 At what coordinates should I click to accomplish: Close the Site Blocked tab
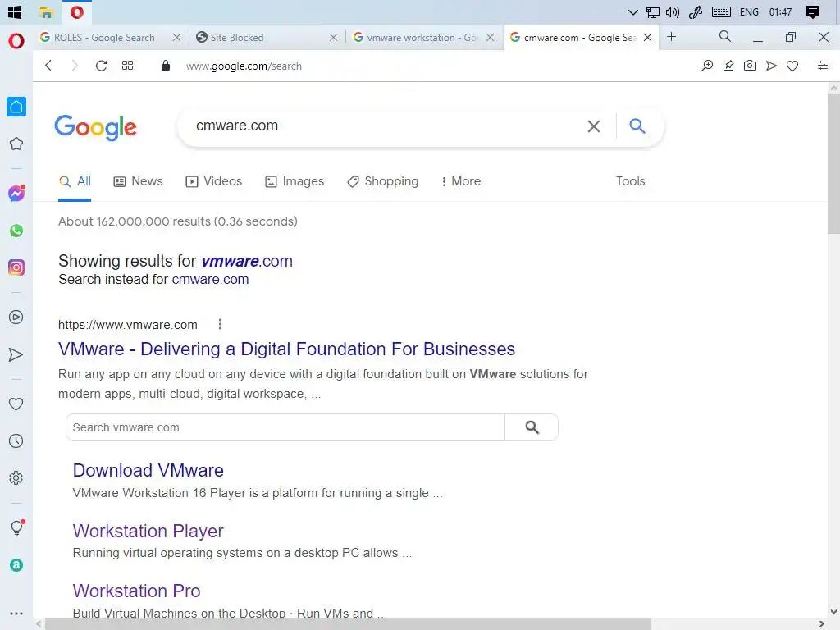[333, 38]
